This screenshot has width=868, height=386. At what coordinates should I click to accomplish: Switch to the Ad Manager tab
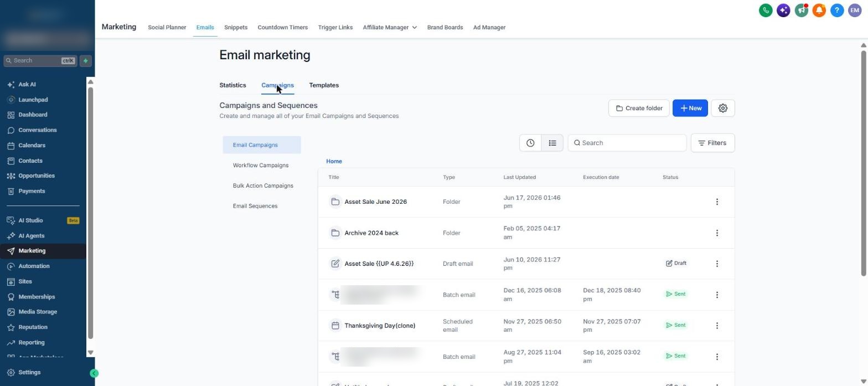[489, 27]
